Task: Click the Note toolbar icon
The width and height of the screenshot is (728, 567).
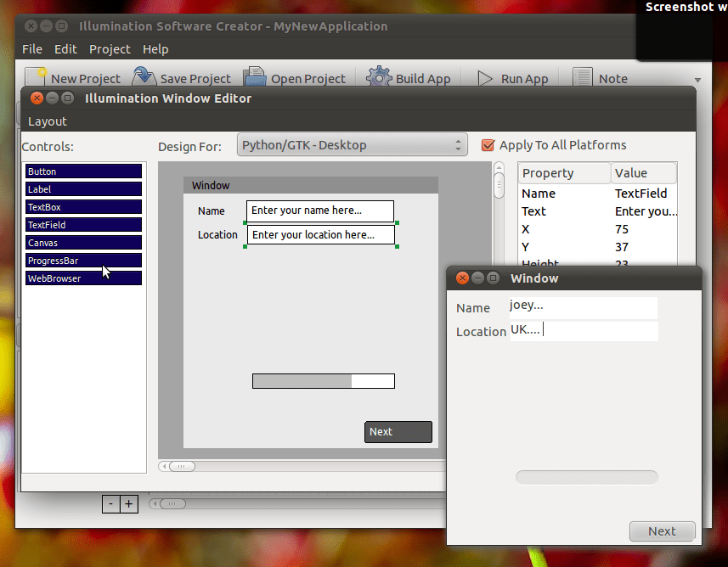Action: click(582, 77)
